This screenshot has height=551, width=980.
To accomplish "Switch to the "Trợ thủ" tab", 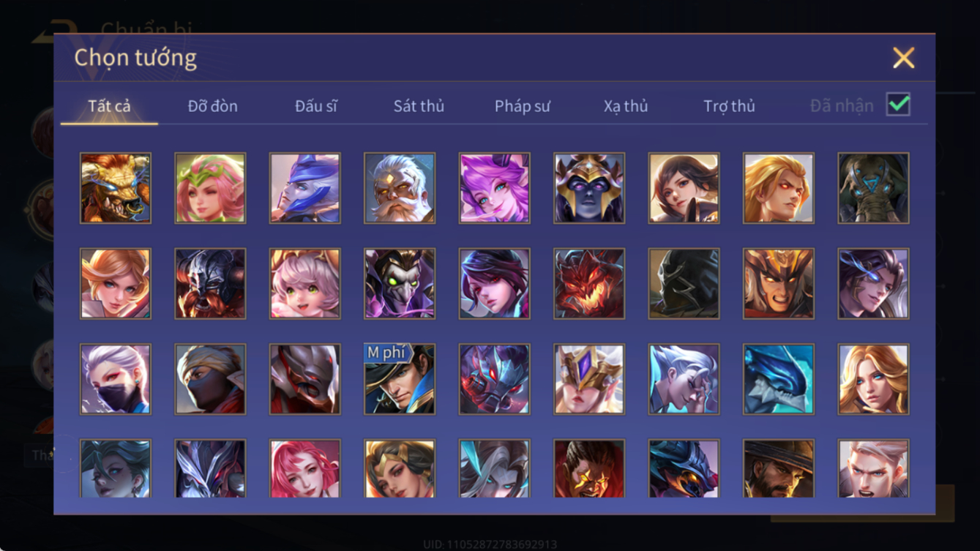I will tap(729, 106).
